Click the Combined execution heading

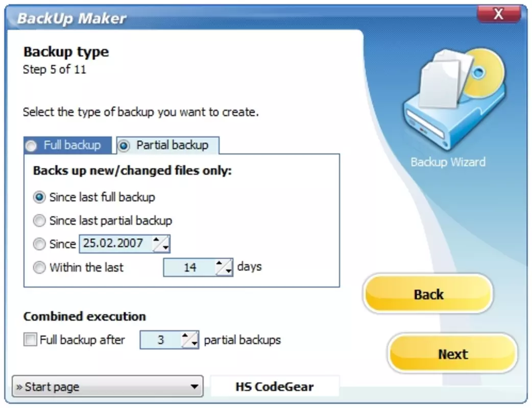[84, 316]
